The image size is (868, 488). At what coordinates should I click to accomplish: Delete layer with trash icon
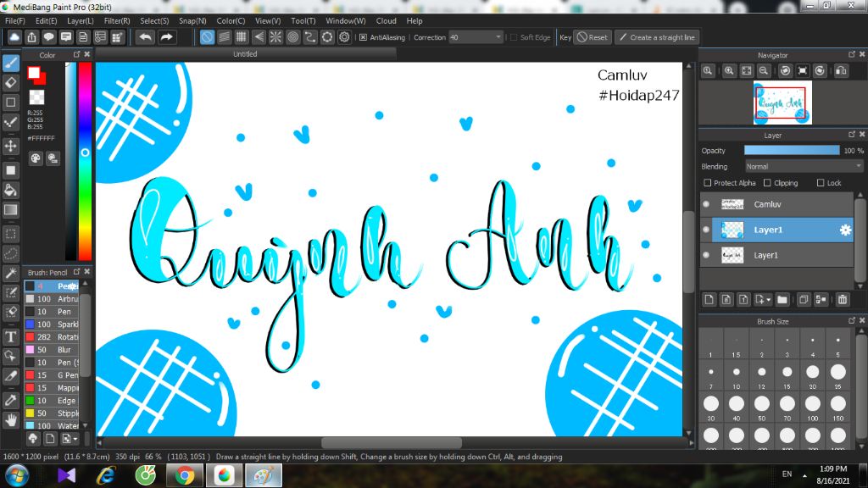click(x=843, y=299)
